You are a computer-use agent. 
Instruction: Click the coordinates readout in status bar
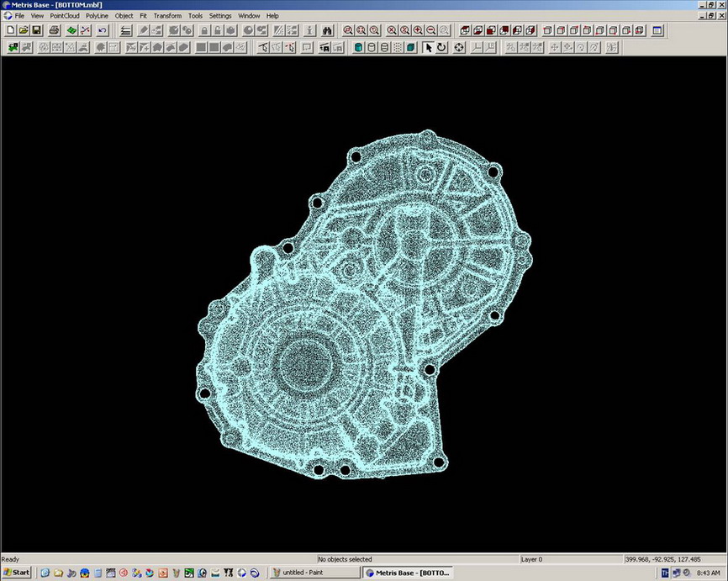tap(663, 559)
